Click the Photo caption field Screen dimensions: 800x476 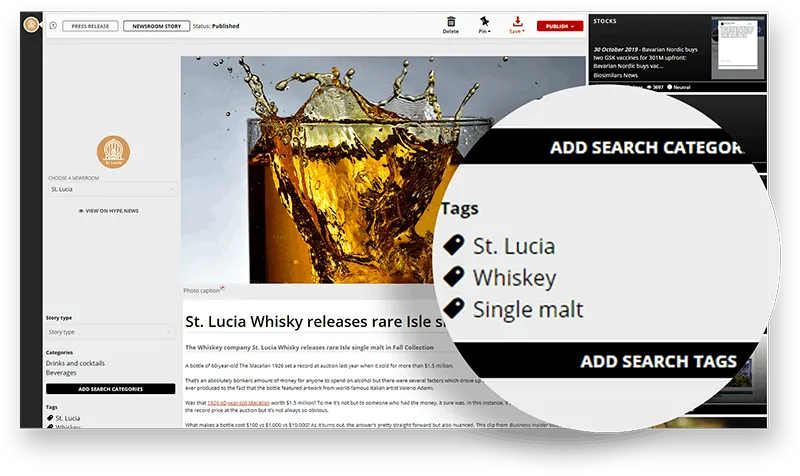(x=203, y=290)
